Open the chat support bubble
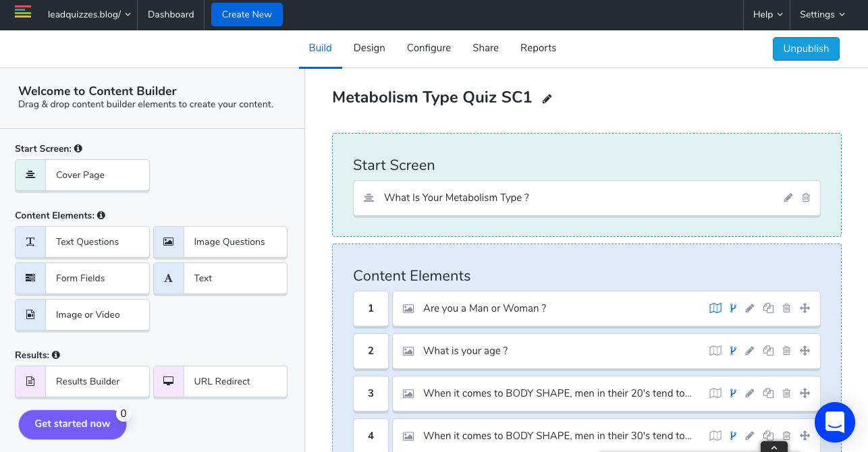This screenshot has height=452, width=868. 835,422
